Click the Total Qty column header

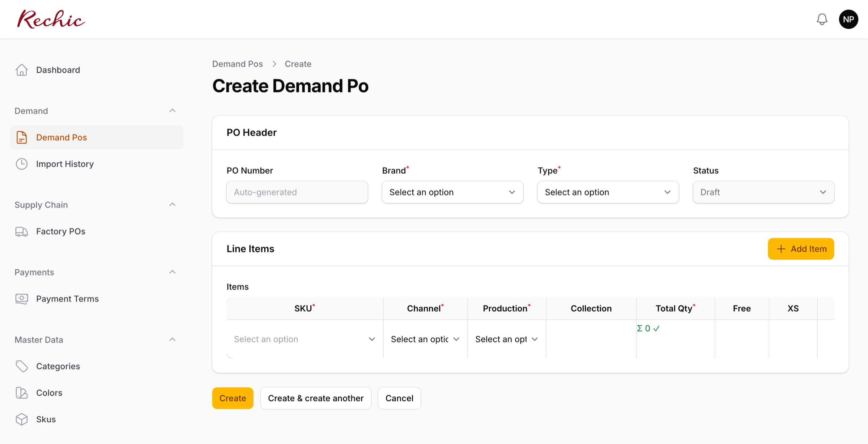click(x=675, y=308)
